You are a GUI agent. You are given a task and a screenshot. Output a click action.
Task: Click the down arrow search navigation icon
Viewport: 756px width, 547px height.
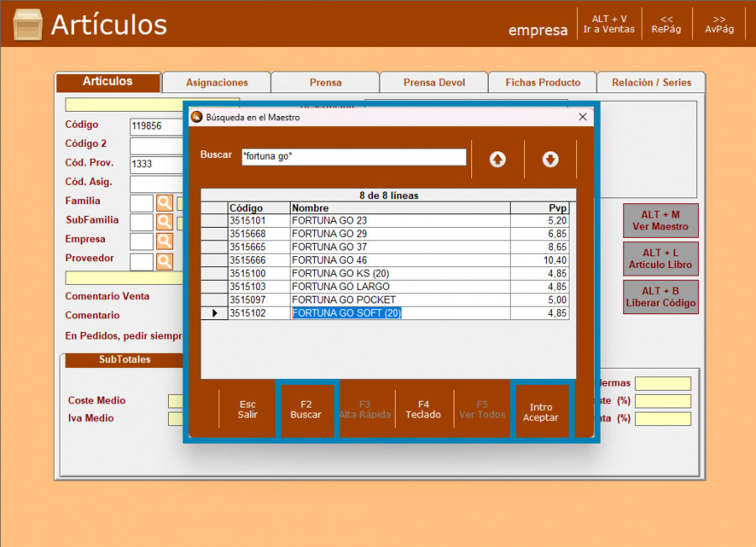pos(550,160)
